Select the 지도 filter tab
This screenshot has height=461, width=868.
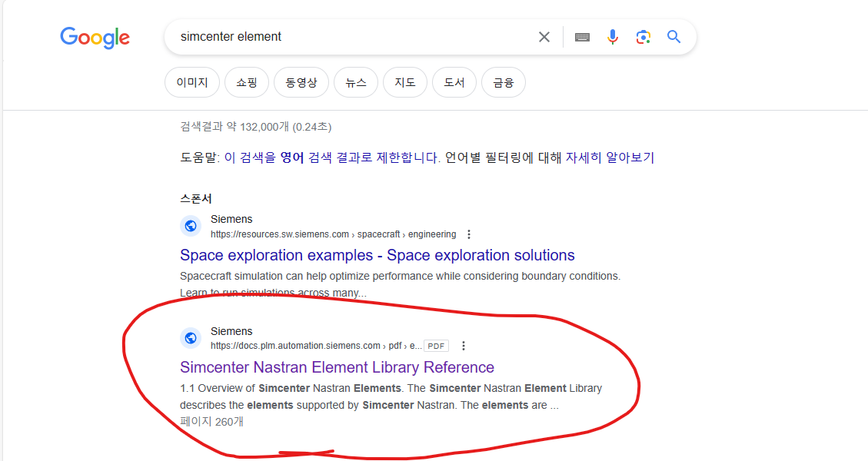pos(405,82)
